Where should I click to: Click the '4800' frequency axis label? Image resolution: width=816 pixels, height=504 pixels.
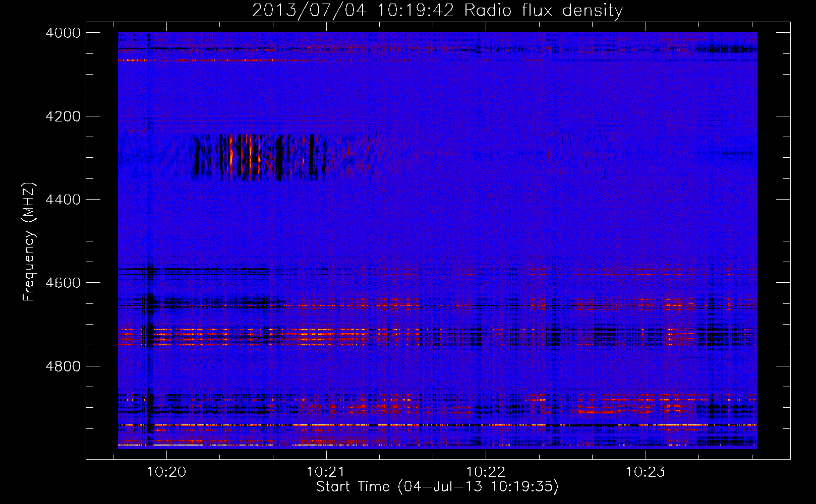pos(63,366)
